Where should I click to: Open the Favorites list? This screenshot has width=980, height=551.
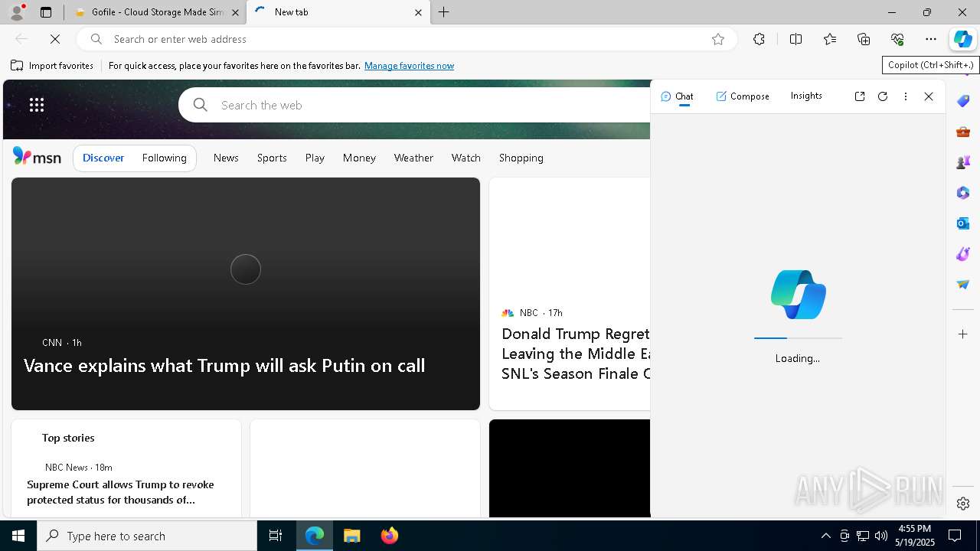[830, 39]
